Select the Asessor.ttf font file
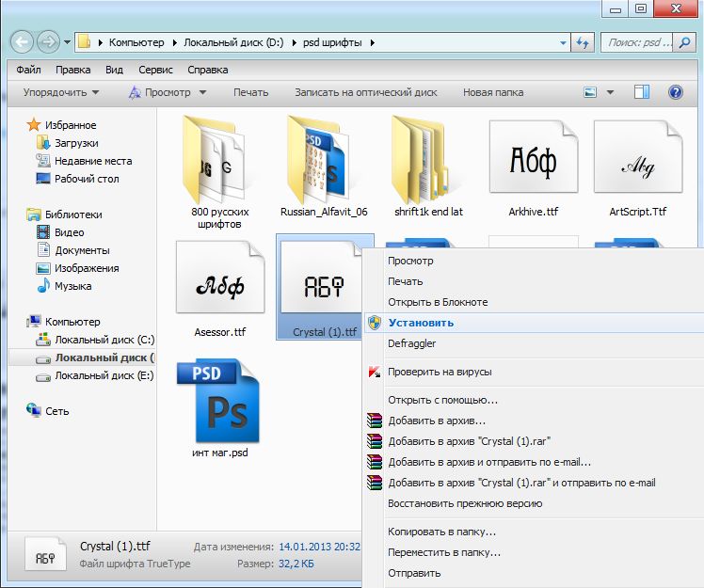The height and width of the screenshot is (588, 704). point(220,289)
